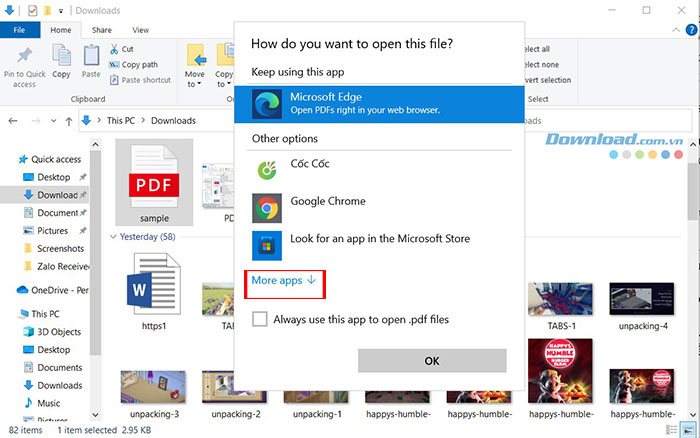Click file list vertical scrollbar thumb

(x=693, y=192)
